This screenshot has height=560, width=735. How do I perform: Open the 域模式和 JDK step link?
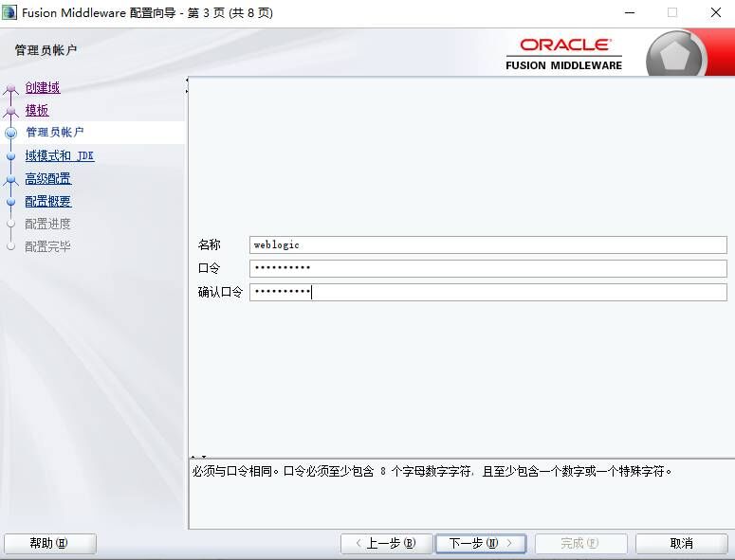[x=60, y=155]
